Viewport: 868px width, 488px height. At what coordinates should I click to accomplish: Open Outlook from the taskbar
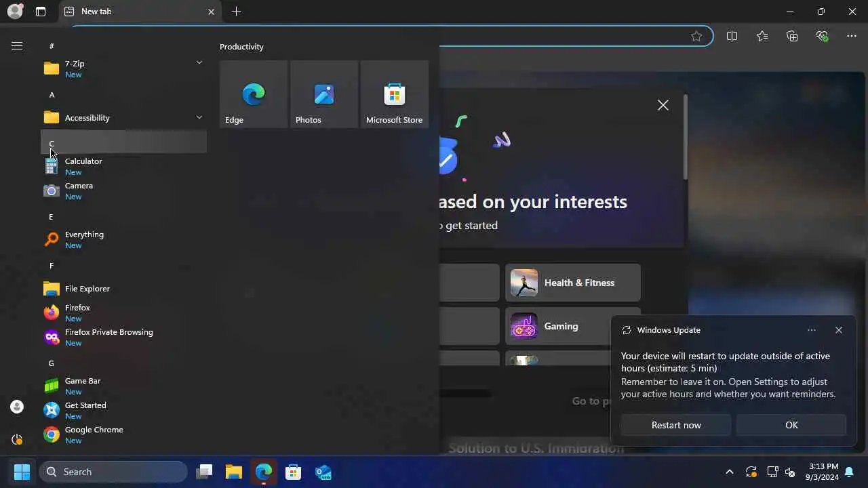coord(323,472)
